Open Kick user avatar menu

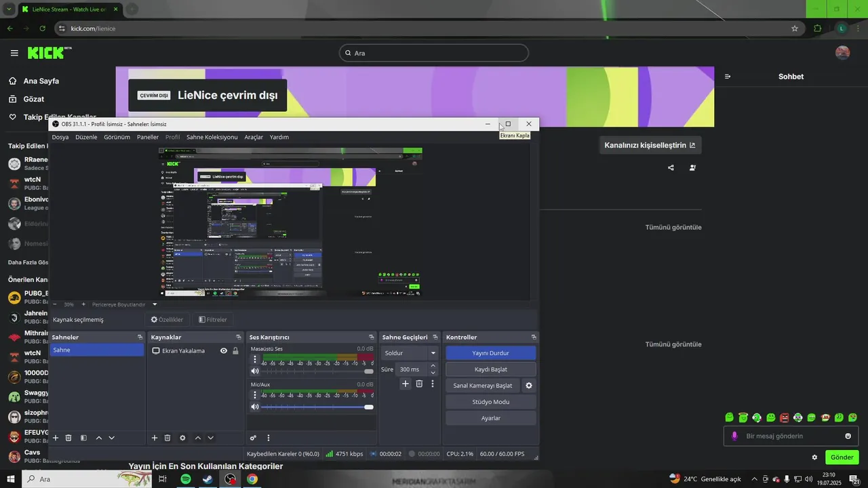coord(842,53)
